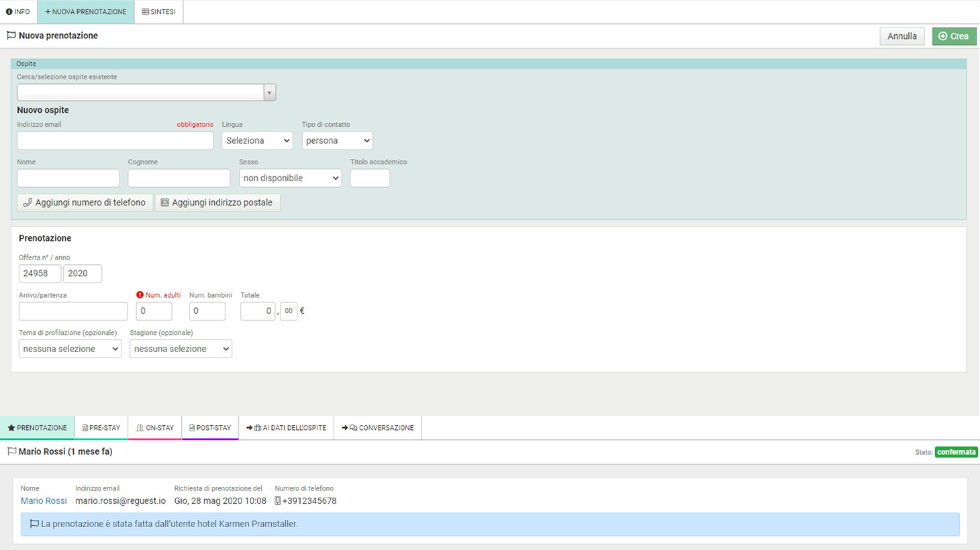Focus the Arrivo/partenza date field
Viewport: 980px width, 550px height.
(73, 311)
